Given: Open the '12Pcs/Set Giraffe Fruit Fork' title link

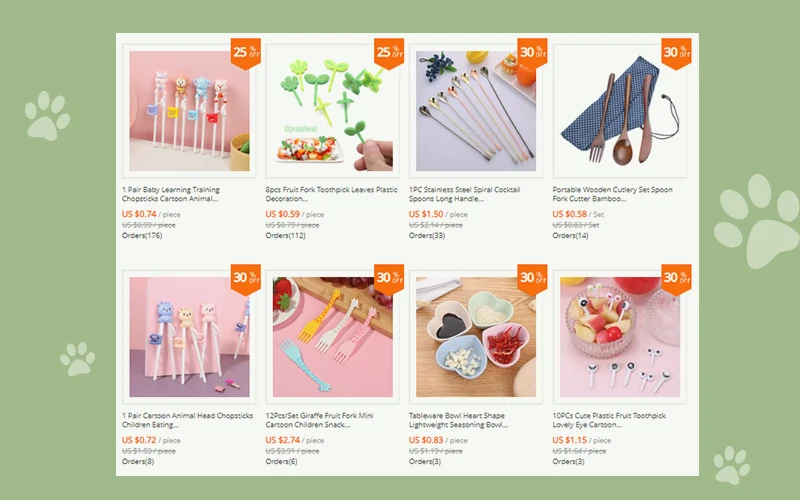Looking at the screenshot, I should click(x=319, y=420).
